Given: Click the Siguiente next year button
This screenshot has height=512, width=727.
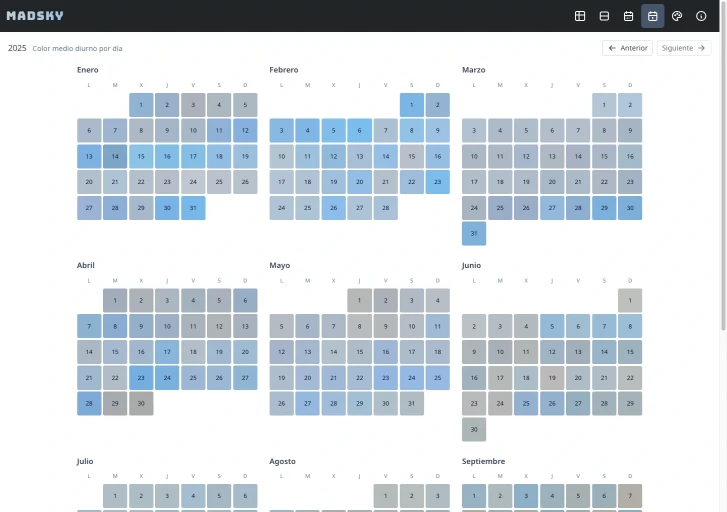Looking at the screenshot, I should (x=684, y=48).
